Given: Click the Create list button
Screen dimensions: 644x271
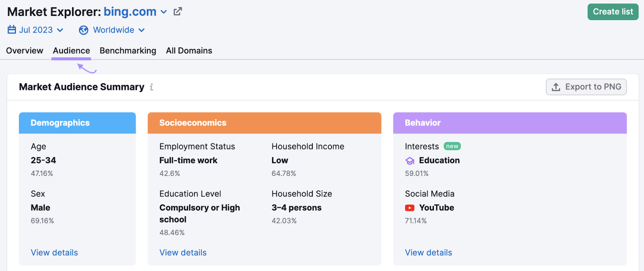Looking at the screenshot, I should coord(613,12).
